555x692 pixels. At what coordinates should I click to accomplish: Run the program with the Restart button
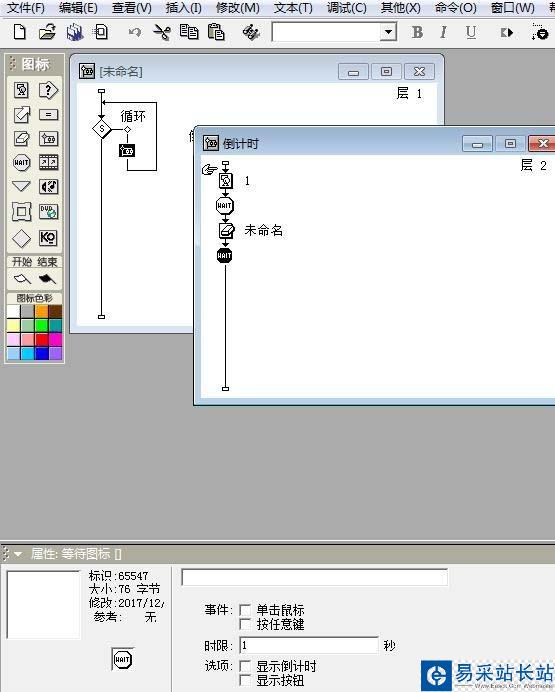[x=506, y=33]
